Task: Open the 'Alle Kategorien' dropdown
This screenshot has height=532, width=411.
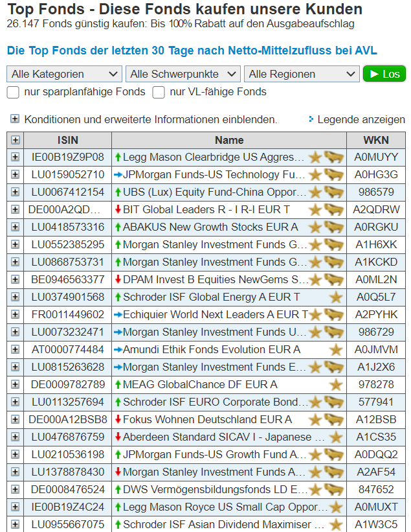Action: (64, 74)
